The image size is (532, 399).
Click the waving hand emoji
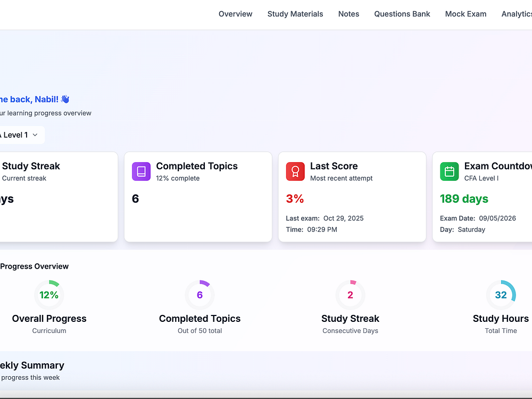pos(65,99)
